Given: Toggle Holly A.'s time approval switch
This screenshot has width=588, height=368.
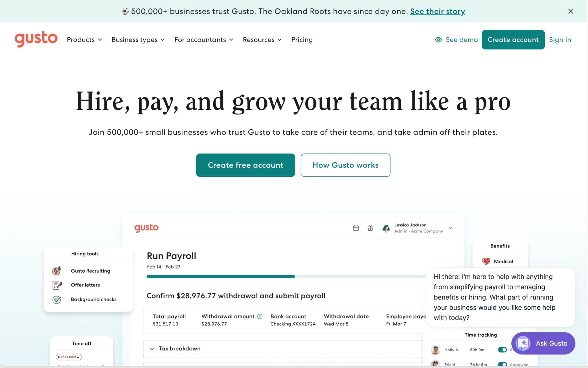Looking at the screenshot, I should pos(502,350).
